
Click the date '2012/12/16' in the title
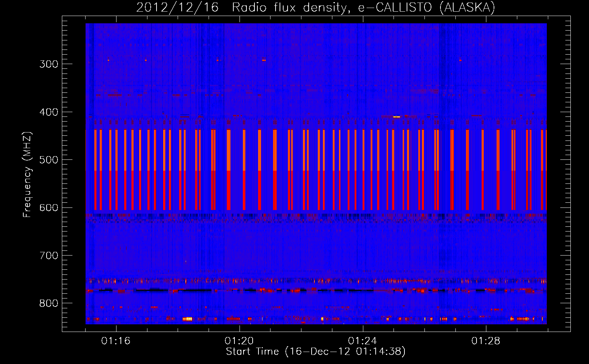[177, 8]
